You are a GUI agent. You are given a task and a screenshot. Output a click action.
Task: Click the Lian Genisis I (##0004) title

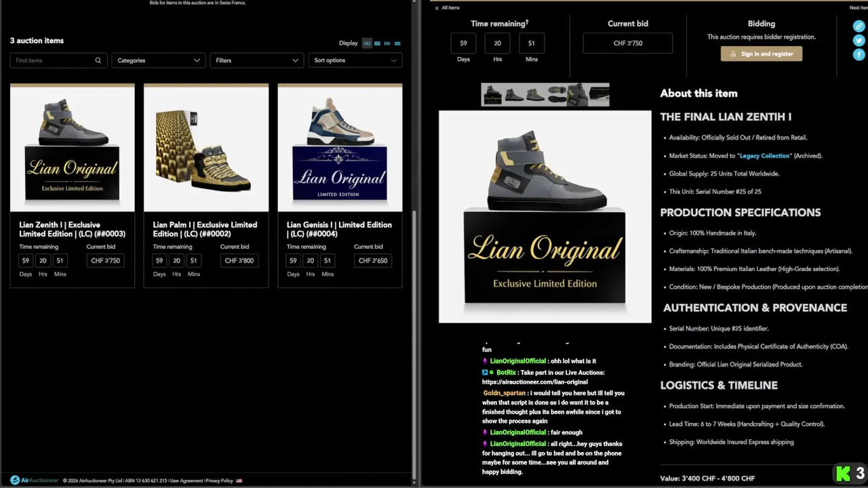coord(339,229)
